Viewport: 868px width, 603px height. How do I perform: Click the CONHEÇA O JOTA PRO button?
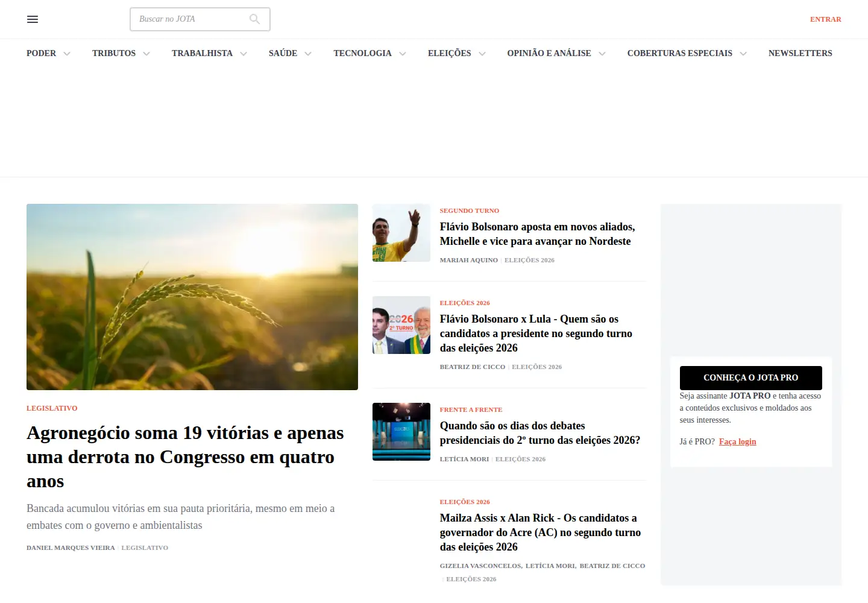point(751,377)
